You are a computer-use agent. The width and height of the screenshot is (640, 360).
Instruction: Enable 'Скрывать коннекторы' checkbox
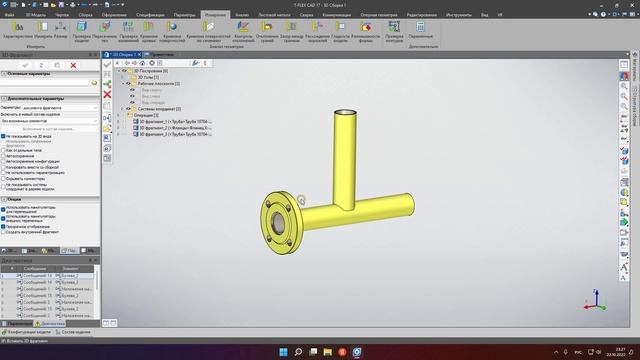(3, 178)
